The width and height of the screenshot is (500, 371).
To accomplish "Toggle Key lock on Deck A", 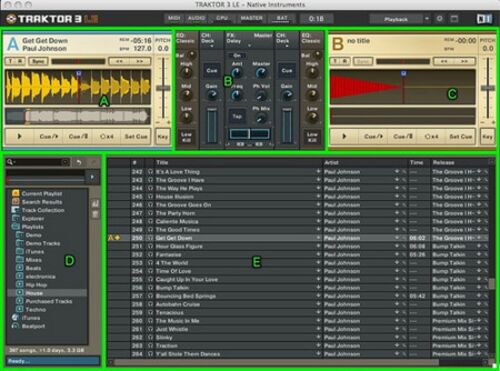I will [x=163, y=137].
